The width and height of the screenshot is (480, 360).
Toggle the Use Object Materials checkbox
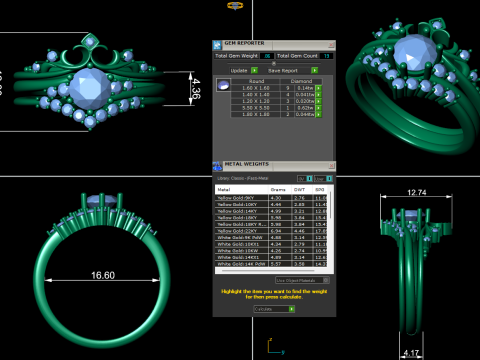pos(326,280)
